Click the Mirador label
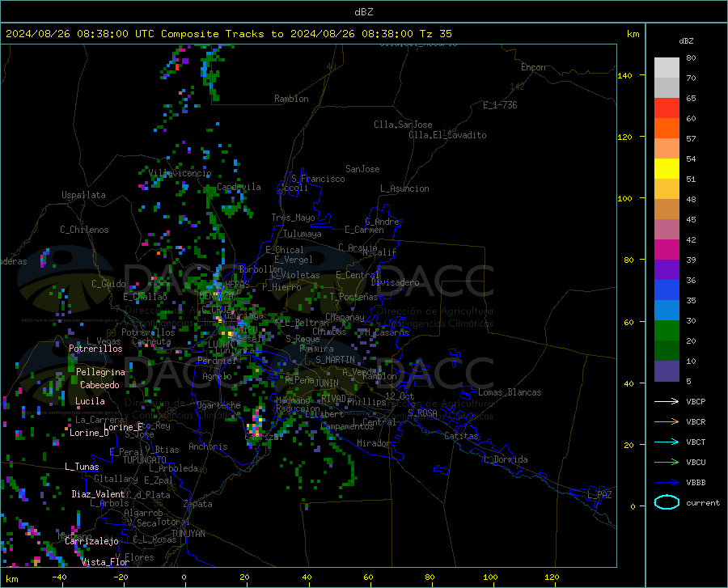The image size is (728, 588). 374,443
